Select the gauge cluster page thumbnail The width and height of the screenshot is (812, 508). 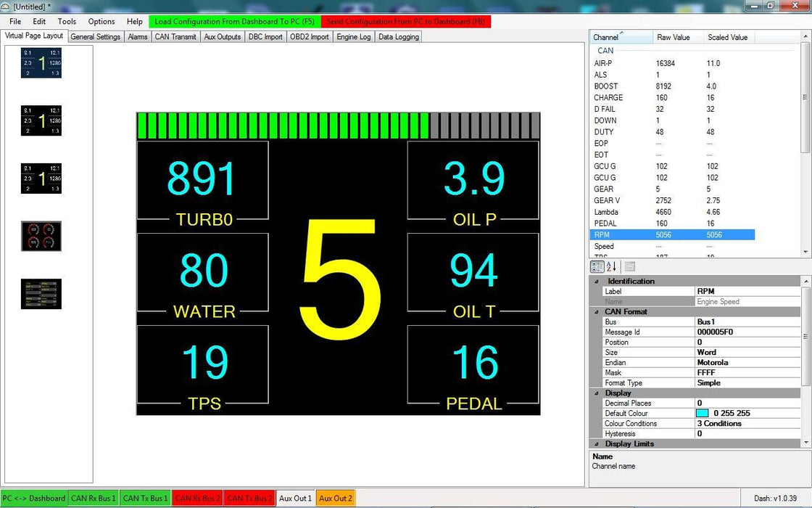click(x=41, y=236)
